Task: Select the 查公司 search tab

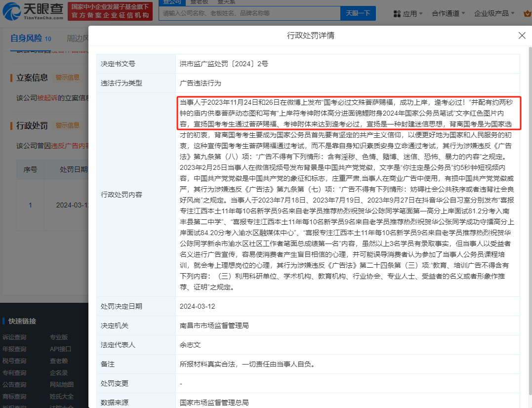Action: tap(172, 2)
